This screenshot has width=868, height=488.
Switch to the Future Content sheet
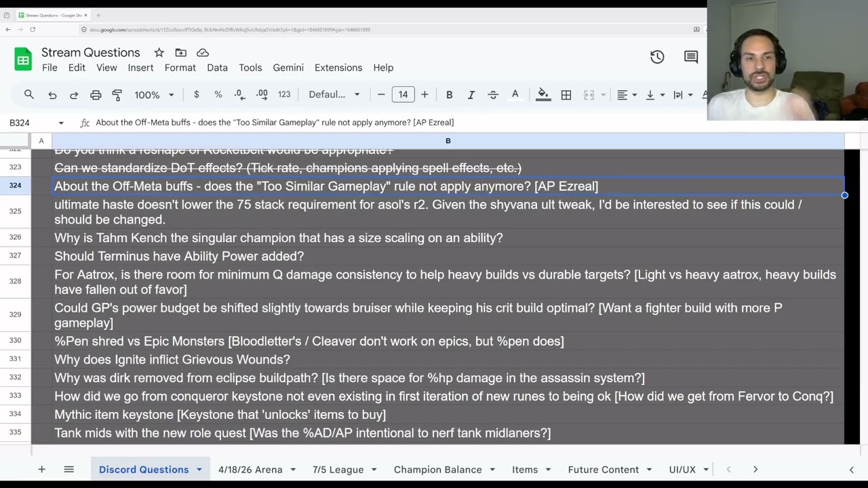pyautogui.click(x=604, y=469)
